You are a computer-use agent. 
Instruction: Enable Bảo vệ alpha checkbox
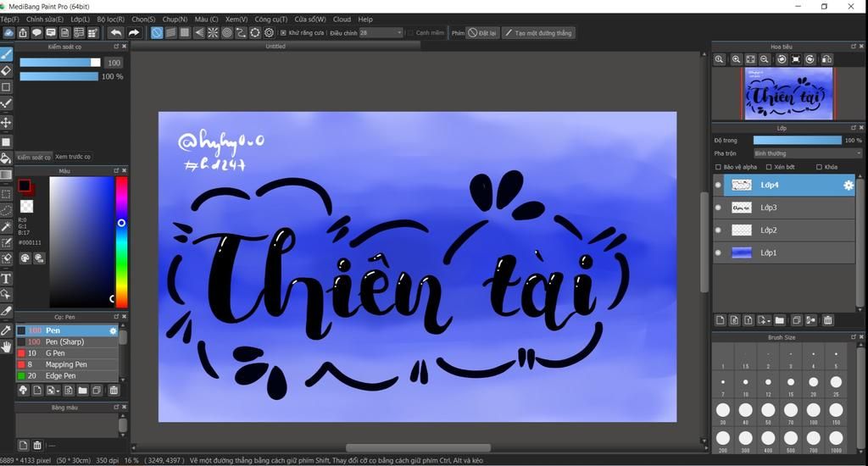click(x=718, y=167)
